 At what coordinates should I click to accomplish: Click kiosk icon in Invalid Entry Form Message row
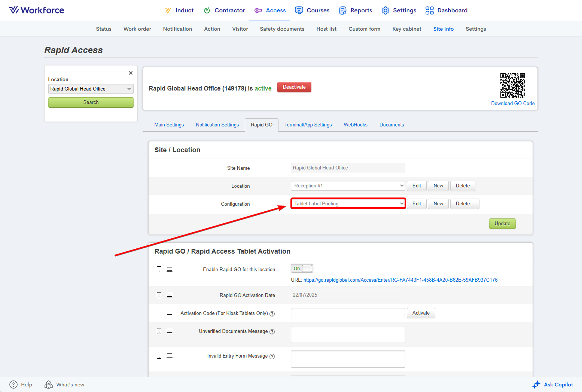pyautogui.click(x=170, y=356)
